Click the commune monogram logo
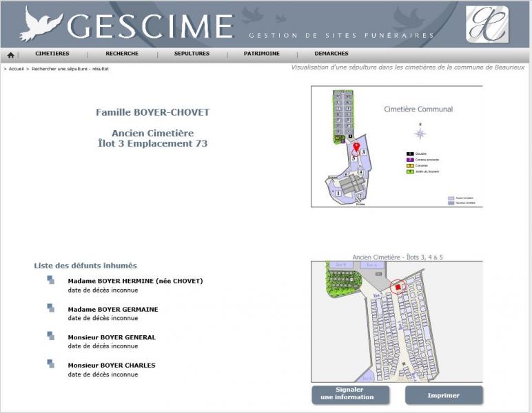Viewport: 532px width, 413px height. (487, 24)
